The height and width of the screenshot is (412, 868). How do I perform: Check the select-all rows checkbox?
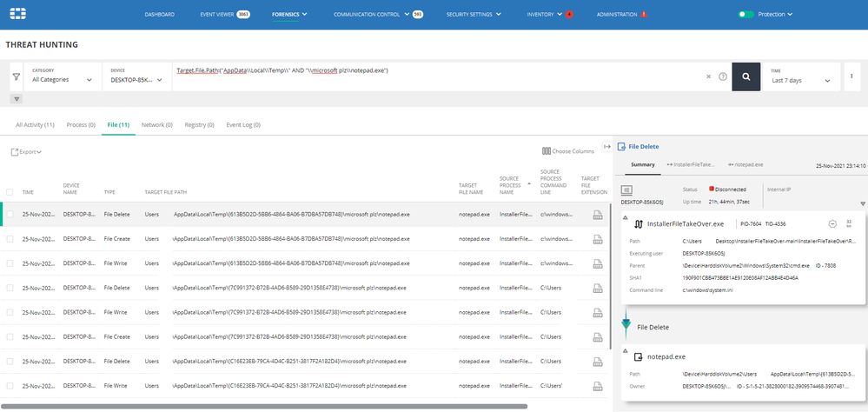(x=10, y=192)
